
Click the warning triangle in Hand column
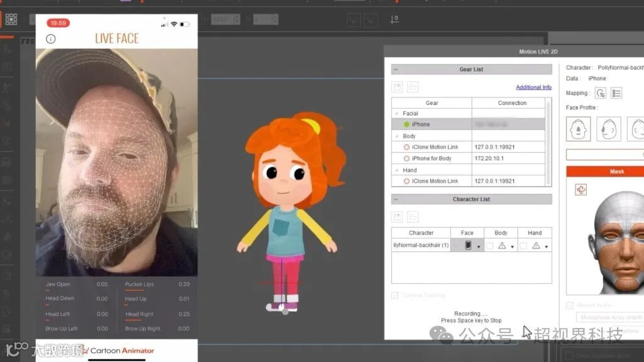(536, 246)
